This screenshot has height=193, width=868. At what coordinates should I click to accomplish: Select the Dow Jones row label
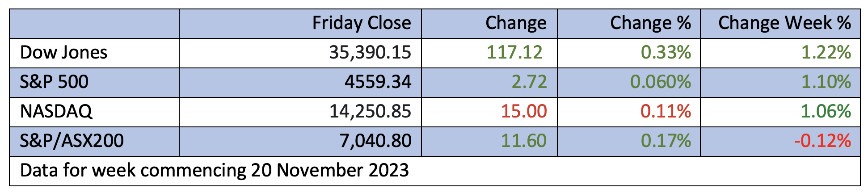(64, 53)
